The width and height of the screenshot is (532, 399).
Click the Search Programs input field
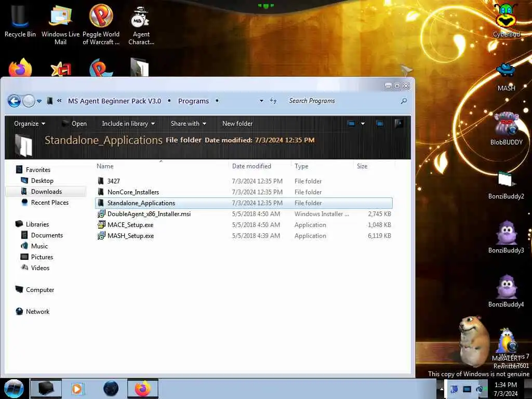343,101
